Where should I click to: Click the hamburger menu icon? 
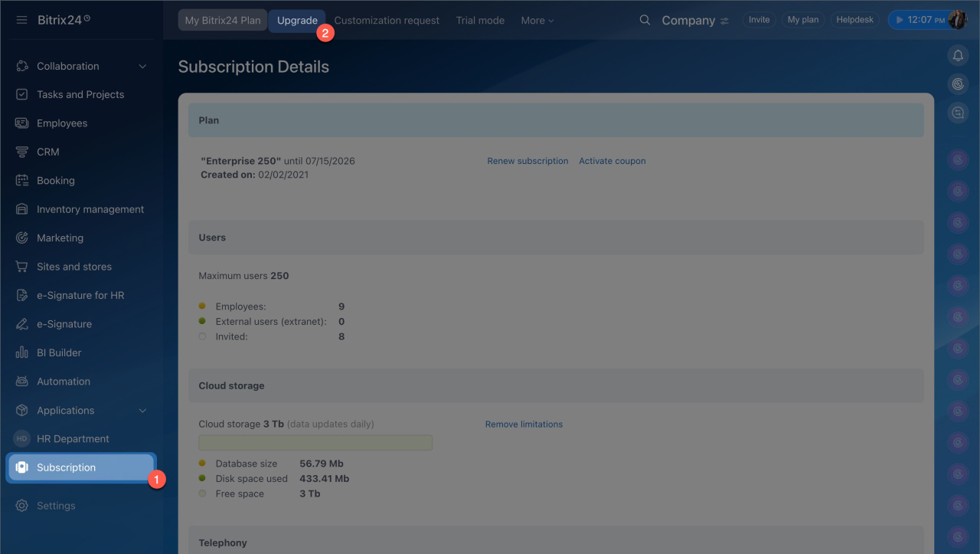(x=21, y=20)
